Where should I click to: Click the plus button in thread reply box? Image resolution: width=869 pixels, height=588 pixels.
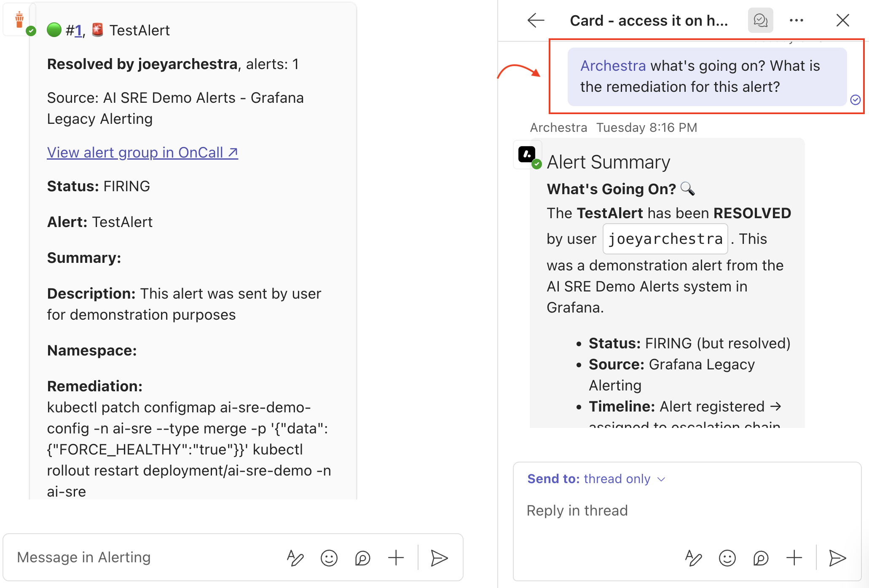click(794, 558)
